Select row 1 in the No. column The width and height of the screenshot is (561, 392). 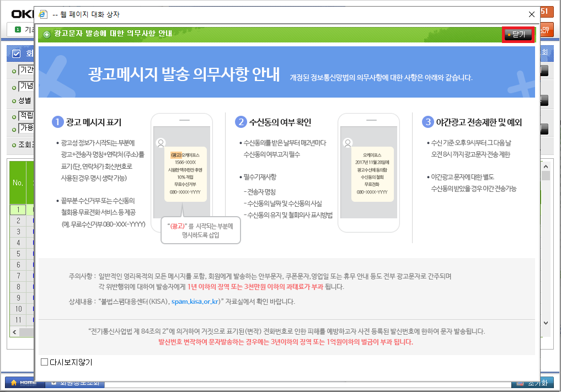click(x=18, y=210)
